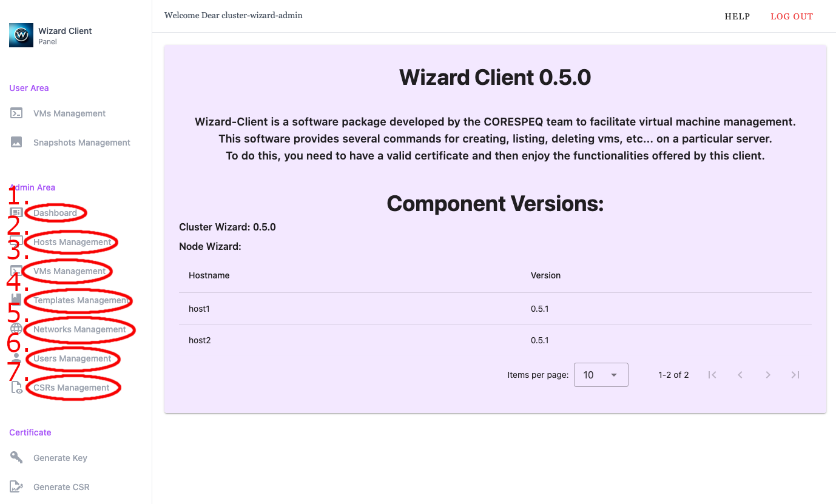Click the document icon beside Generate CSR
The image size is (836, 504).
point(17,487)
